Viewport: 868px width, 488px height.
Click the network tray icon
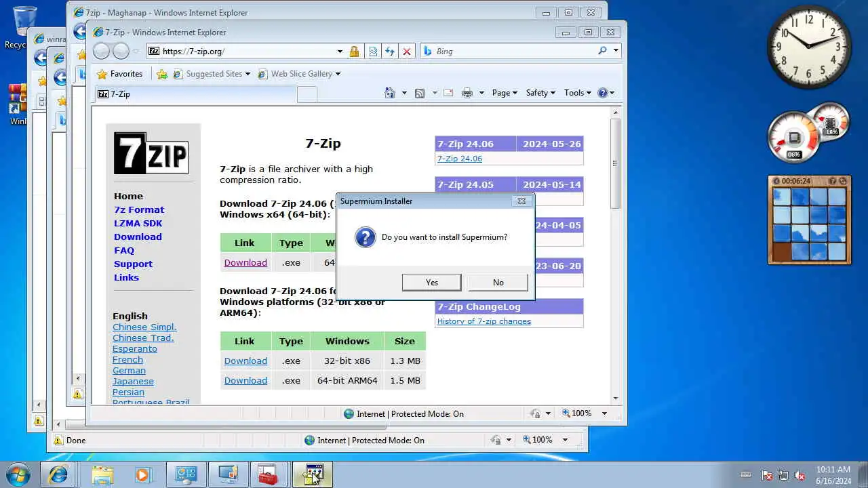[783, 475]
